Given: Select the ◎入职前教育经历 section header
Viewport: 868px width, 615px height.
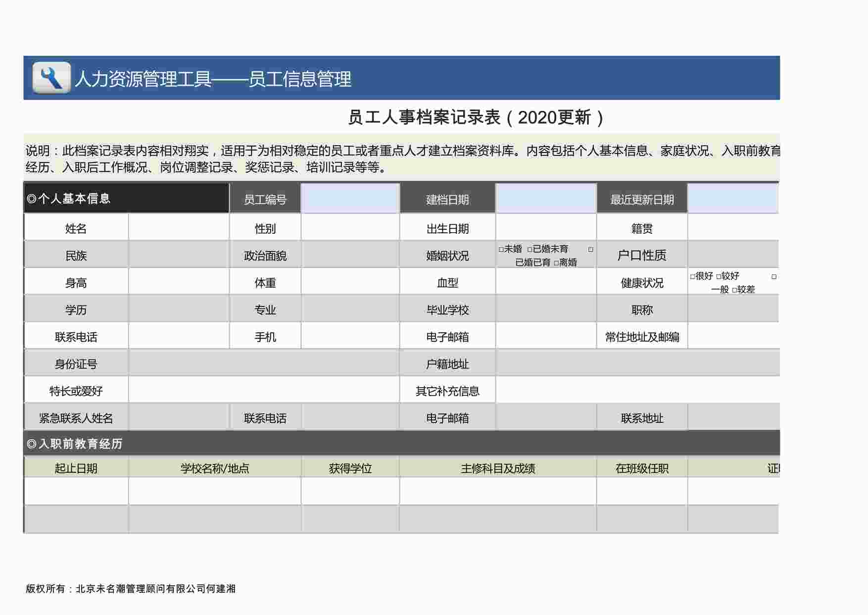Looking at the screenshot, I should coord(402,443).
